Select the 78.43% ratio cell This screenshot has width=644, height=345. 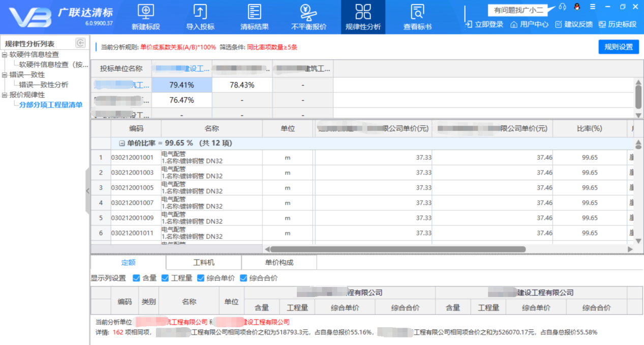(x=242, y=85)
